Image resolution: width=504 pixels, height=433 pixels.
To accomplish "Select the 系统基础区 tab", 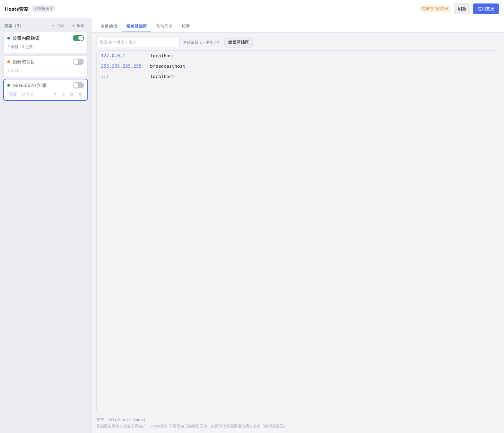I will (x=137, y=26).
